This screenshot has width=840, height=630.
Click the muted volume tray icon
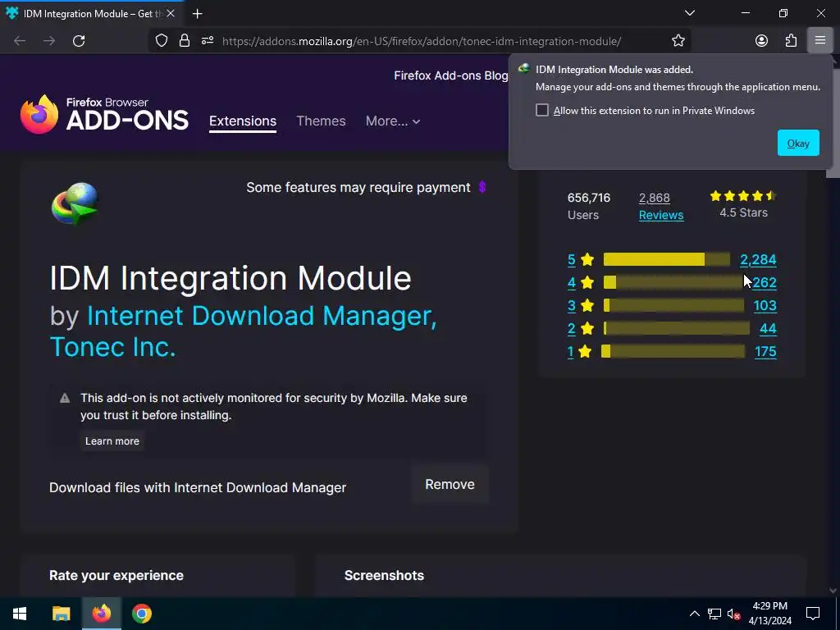[733, 614]
